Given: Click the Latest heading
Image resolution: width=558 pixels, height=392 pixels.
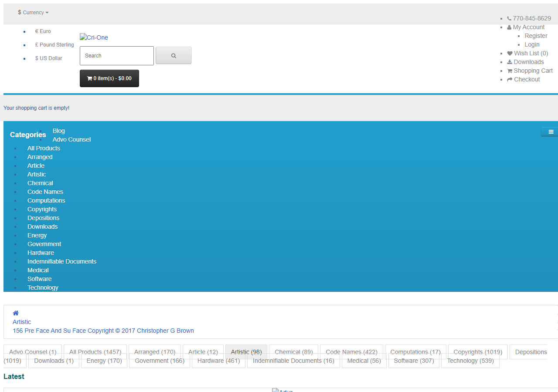Looking at the screenshot, I should click(x=14, y=376).
